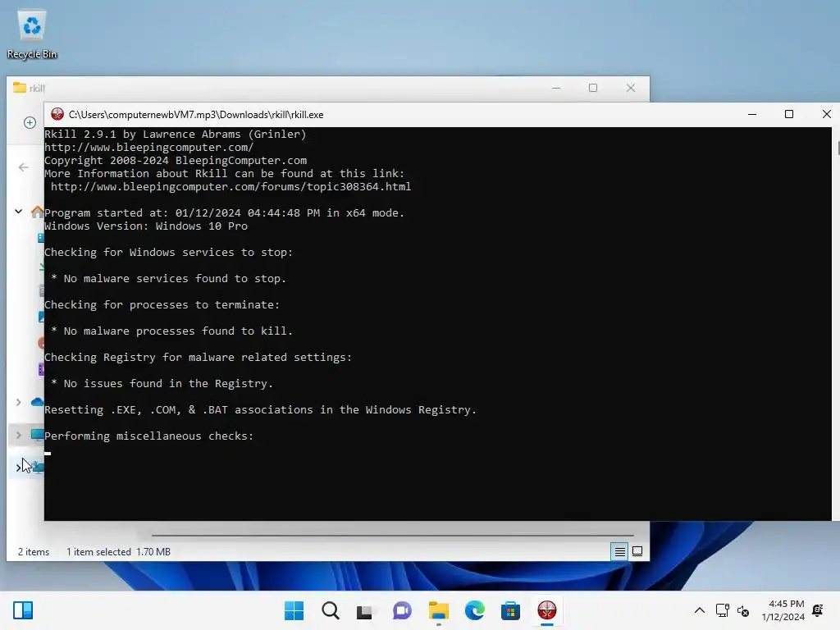Click 'Performing miscellaneous checks:' line
840x630 pixels.
coord(149,436)
